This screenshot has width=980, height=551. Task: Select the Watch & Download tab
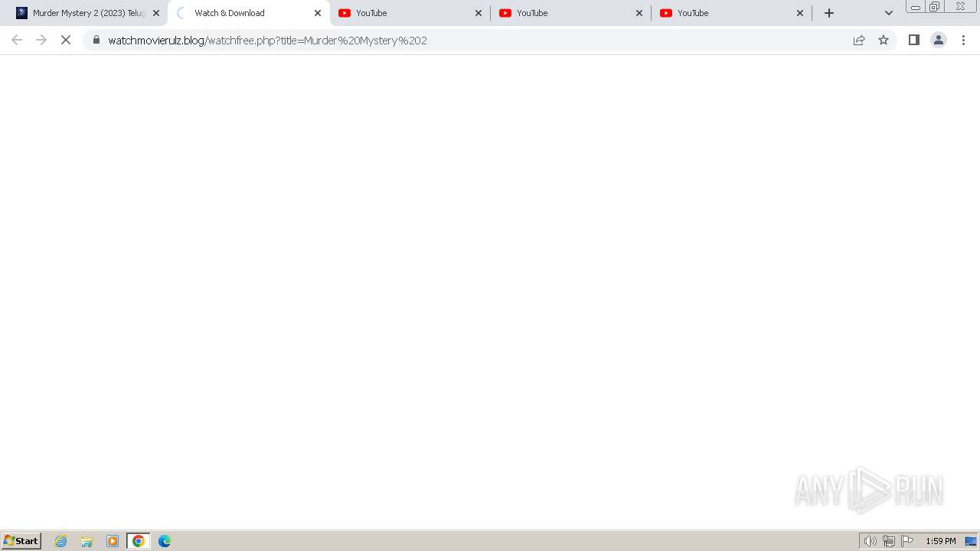[x=249, y=13]
